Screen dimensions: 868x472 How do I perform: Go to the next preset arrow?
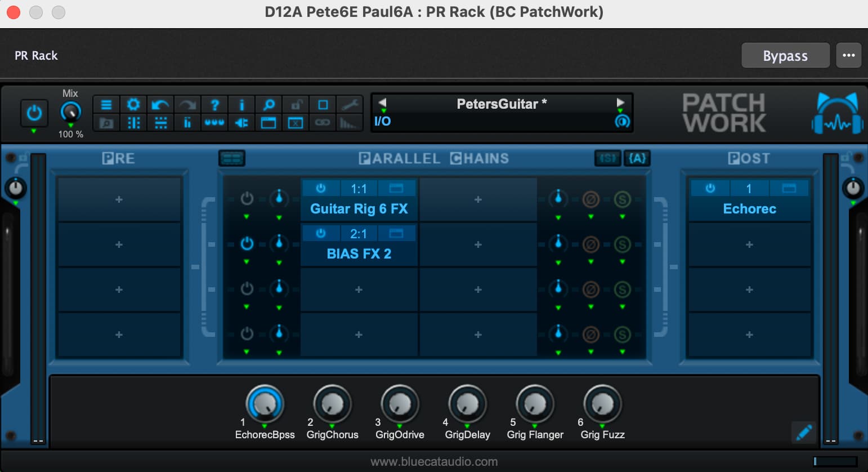click(620, 103)
